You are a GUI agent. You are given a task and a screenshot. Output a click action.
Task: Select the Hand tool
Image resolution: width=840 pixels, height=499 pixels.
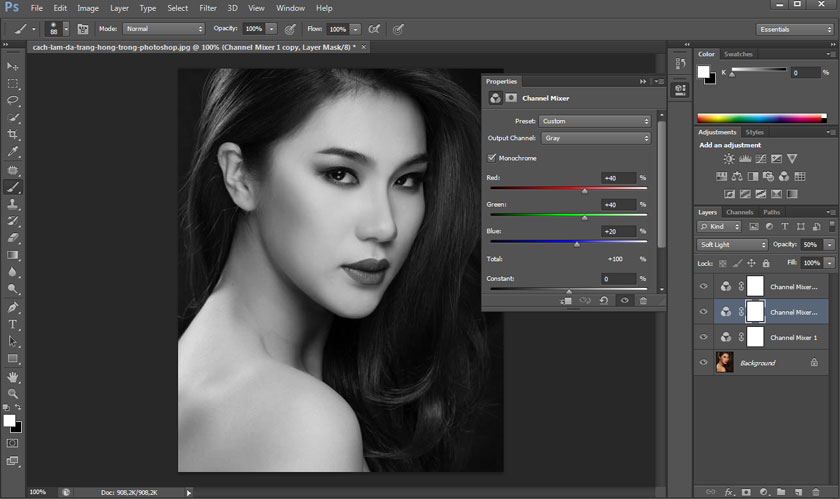[13, 376]
